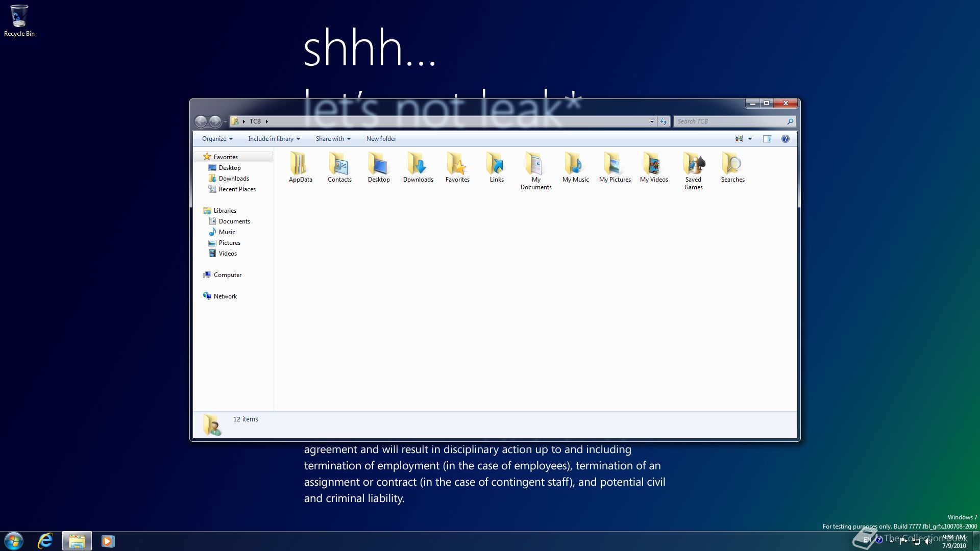The width and height of the screenshot is (980, 551).
Task: Open Recycle Bin on desktop
Action: coord(19,20)
